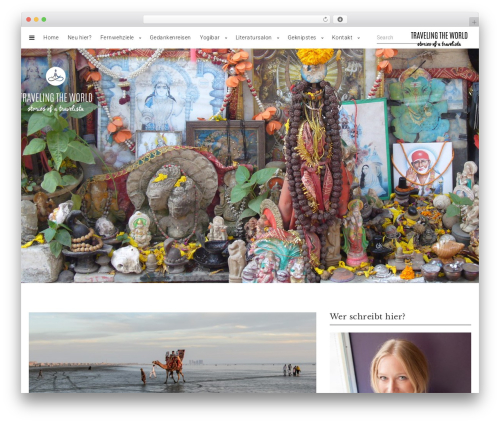Click the red window close dot
The image size is (500, 423).
29,20
